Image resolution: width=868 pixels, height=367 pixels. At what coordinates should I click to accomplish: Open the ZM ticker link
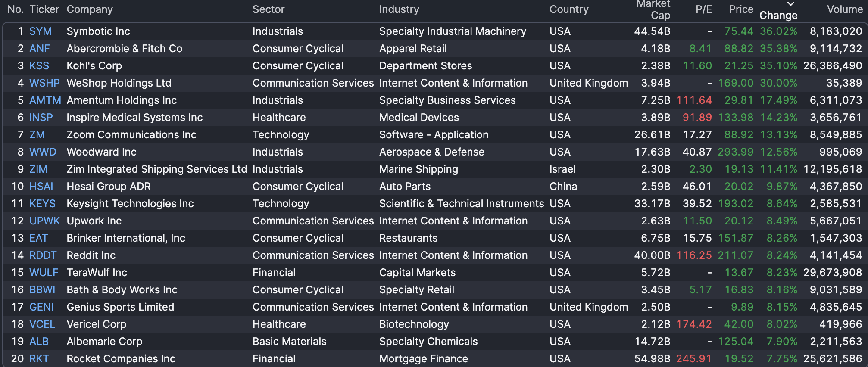37,135
